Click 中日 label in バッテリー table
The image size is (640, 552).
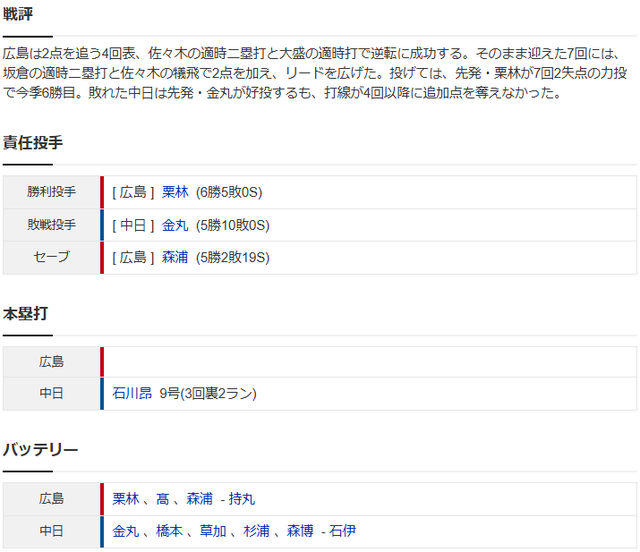coord(51,531)
